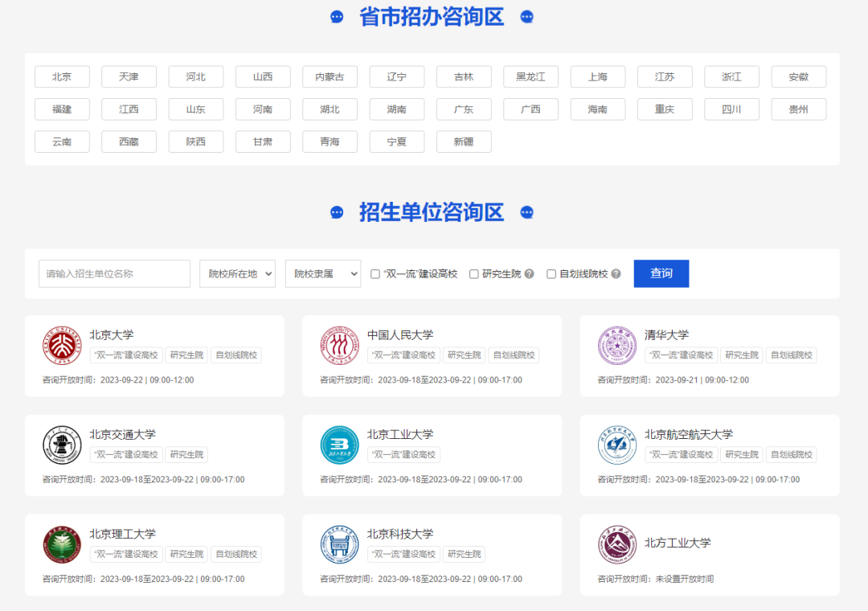Click chat bubble icon right of 招生单位咨询区
The width and height of the screenshot is (868, 611).
point(527,212)
